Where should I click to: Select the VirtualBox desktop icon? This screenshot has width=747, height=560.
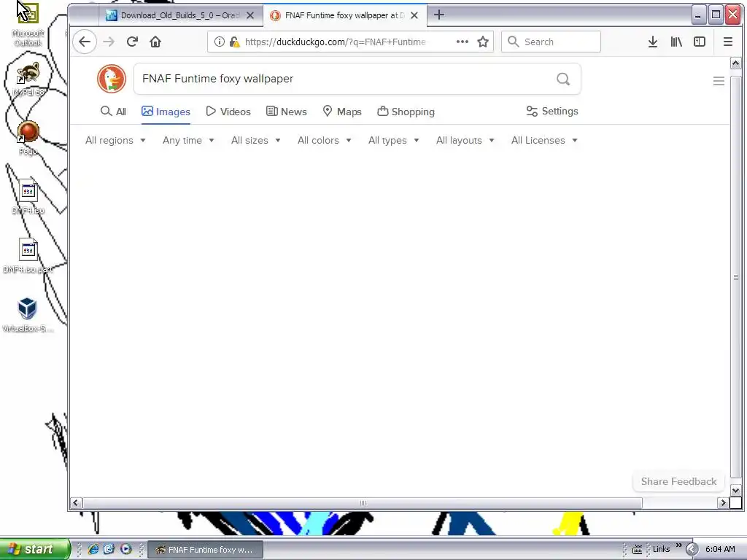coord(27,315)
